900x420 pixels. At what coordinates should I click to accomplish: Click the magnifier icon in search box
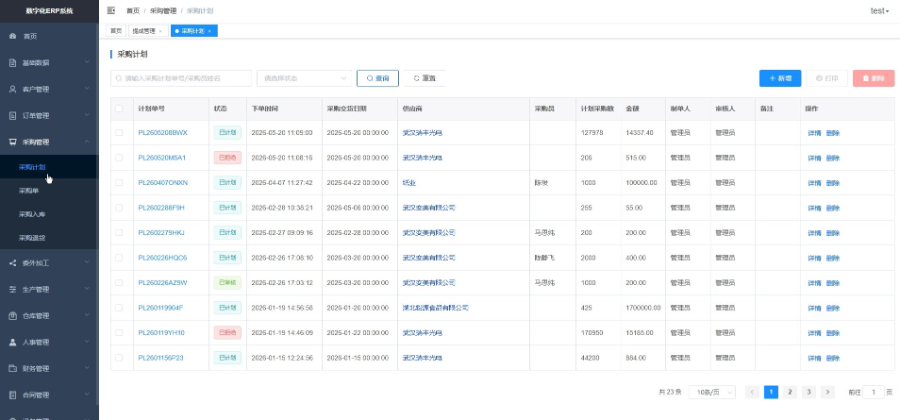119,78
